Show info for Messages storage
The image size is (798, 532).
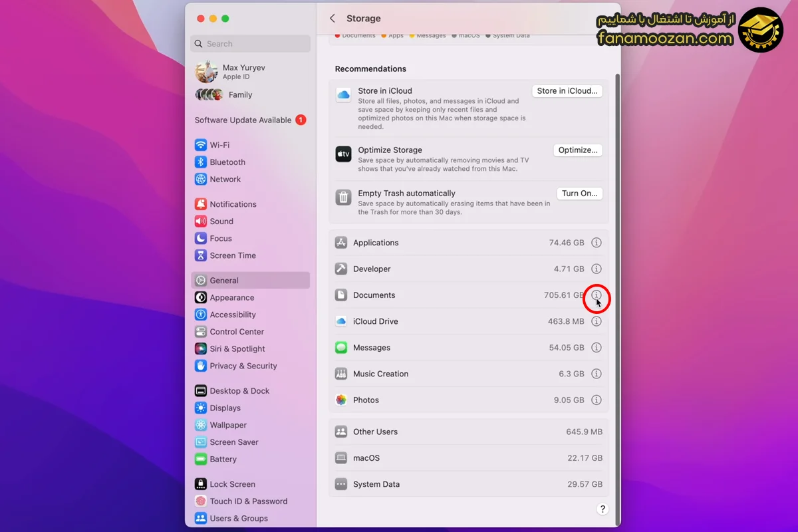[x=597, y=348]
